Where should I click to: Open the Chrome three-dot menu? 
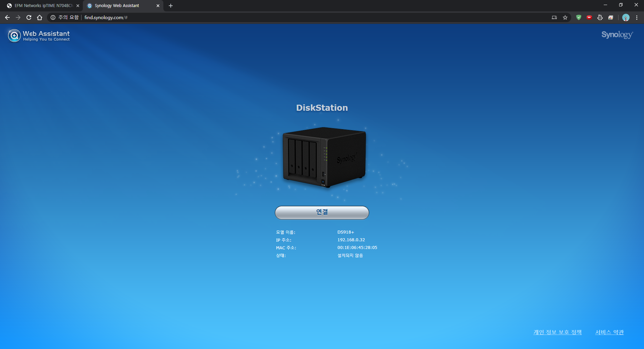point(637,17)
